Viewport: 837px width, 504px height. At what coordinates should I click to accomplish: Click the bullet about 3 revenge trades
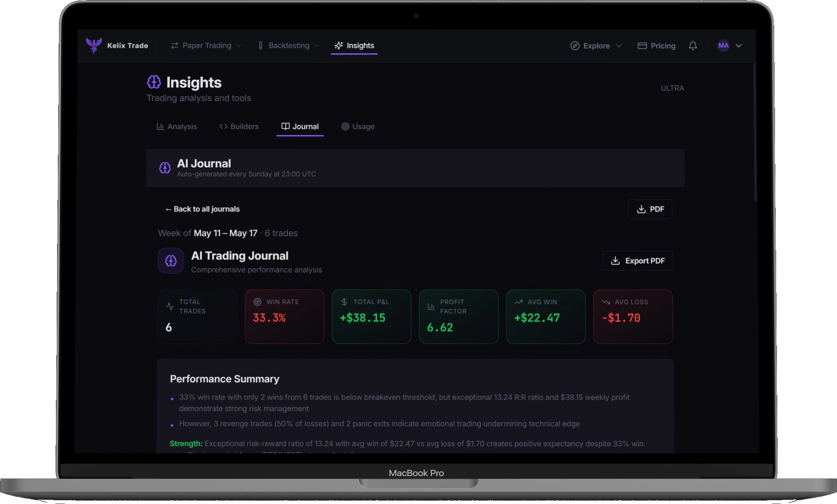(379, 424)
